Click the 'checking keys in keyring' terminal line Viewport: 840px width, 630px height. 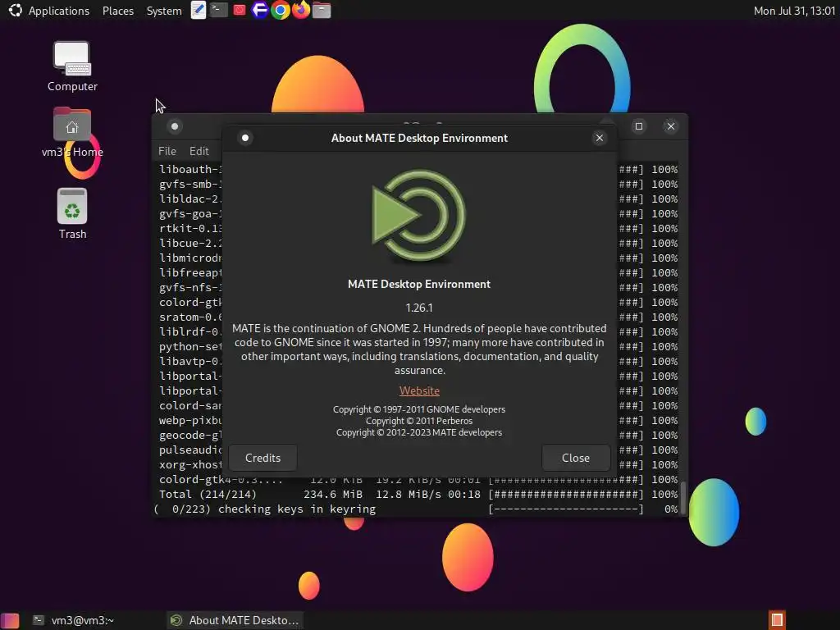[418, 509]
